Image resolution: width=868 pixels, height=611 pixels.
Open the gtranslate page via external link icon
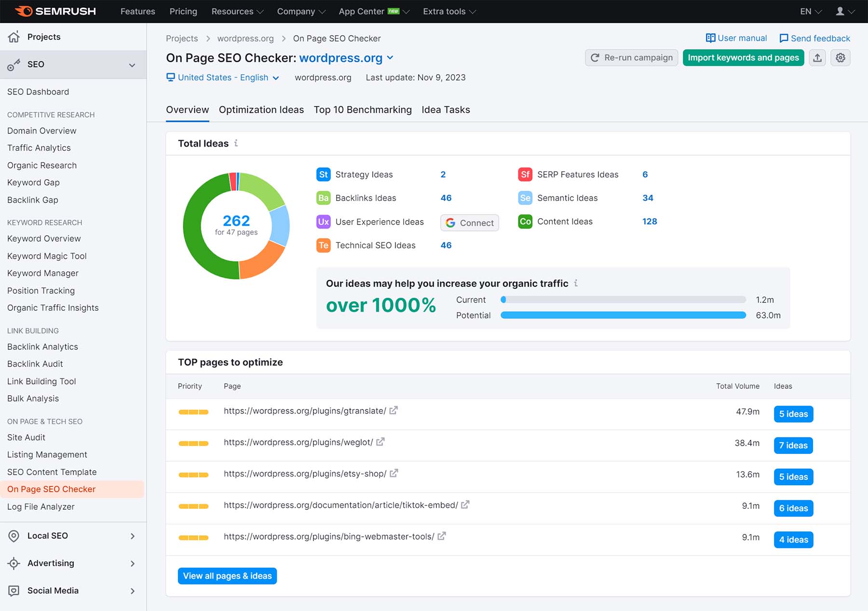pyautogui.click(x=393, y=411)
